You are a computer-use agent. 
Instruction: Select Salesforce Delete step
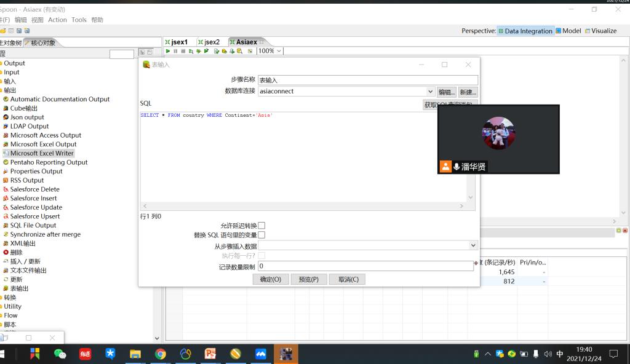[34, 189]
